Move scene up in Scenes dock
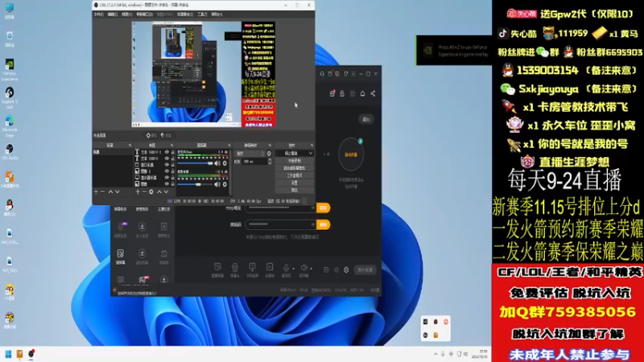 [x=110, y=191]
